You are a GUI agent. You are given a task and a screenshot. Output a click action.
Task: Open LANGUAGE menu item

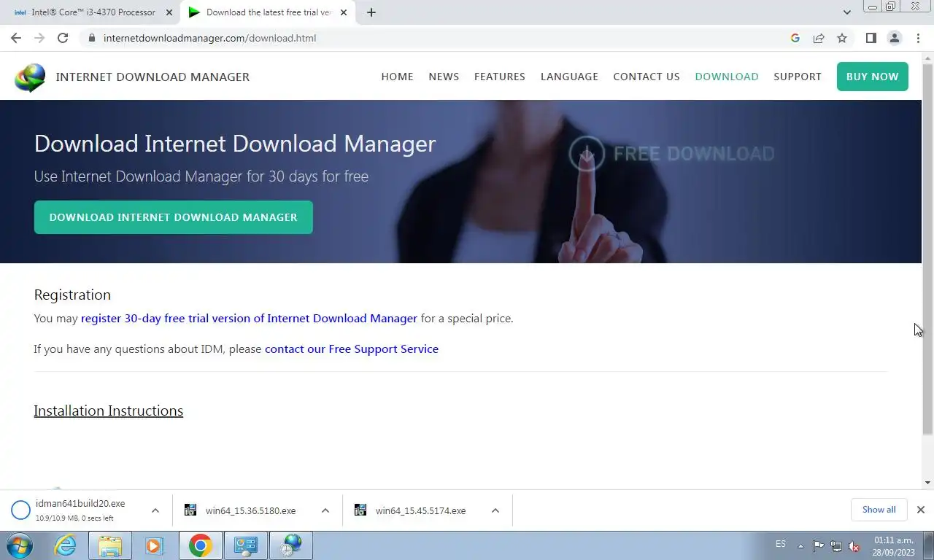pyautogui.click(x=569, y=77)
